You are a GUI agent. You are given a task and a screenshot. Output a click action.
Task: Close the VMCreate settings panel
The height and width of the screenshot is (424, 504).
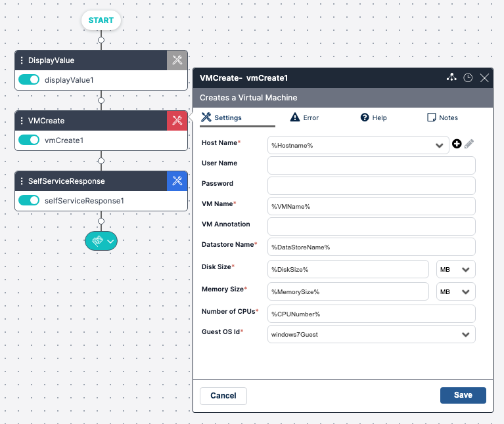coord(484,77)
